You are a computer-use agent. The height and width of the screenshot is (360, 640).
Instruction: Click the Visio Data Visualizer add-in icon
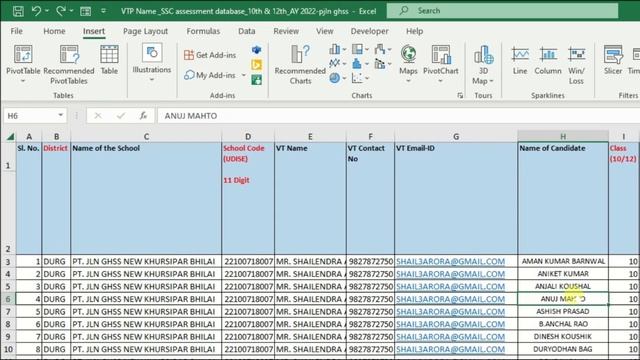tap(256, 50)
